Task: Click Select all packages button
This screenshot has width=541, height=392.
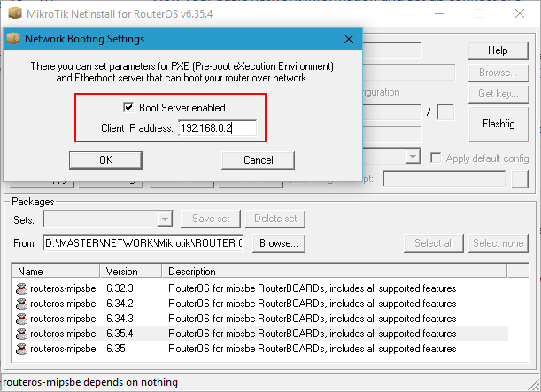Action: click(434, 243)
